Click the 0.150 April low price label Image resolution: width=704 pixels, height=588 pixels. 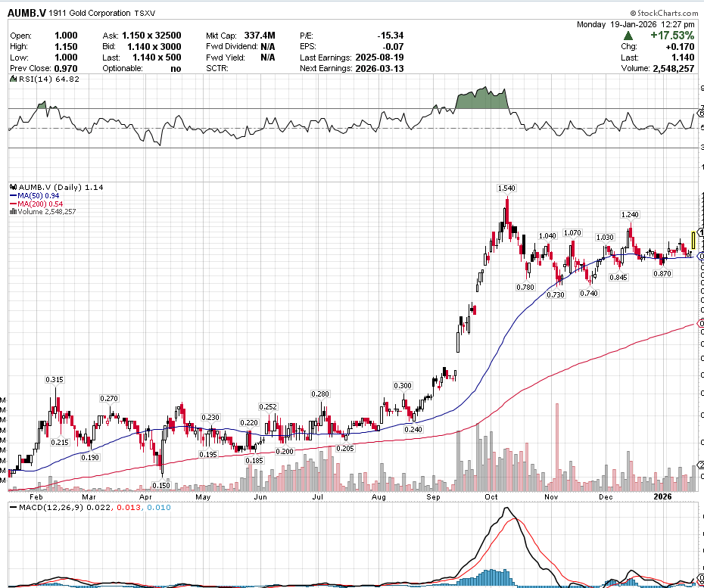pyautogui.click(x=160, y=485)
